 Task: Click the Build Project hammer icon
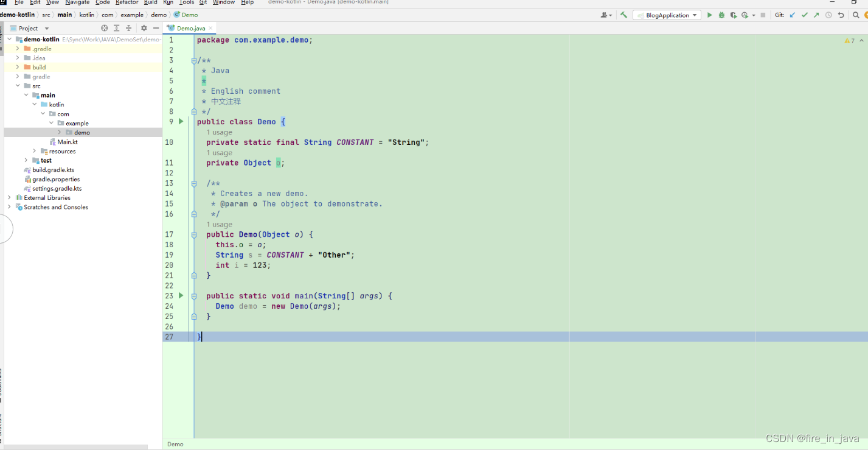point(623,15)
